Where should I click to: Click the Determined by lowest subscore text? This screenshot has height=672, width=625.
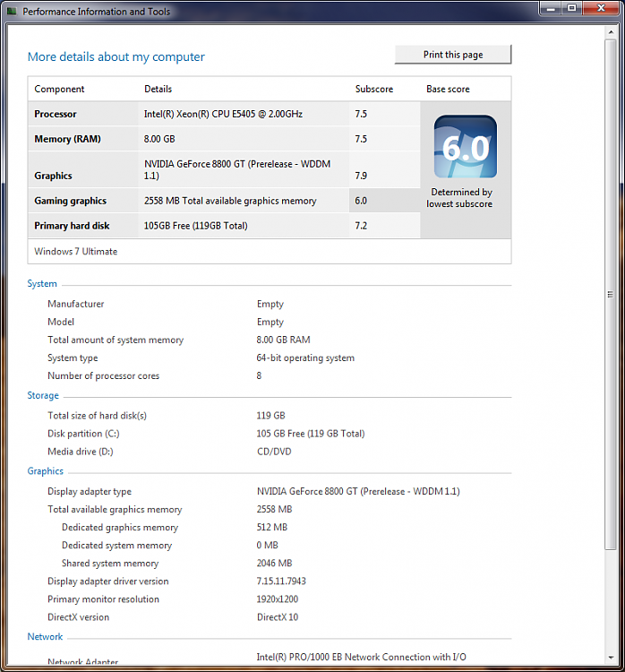(459, 198)
